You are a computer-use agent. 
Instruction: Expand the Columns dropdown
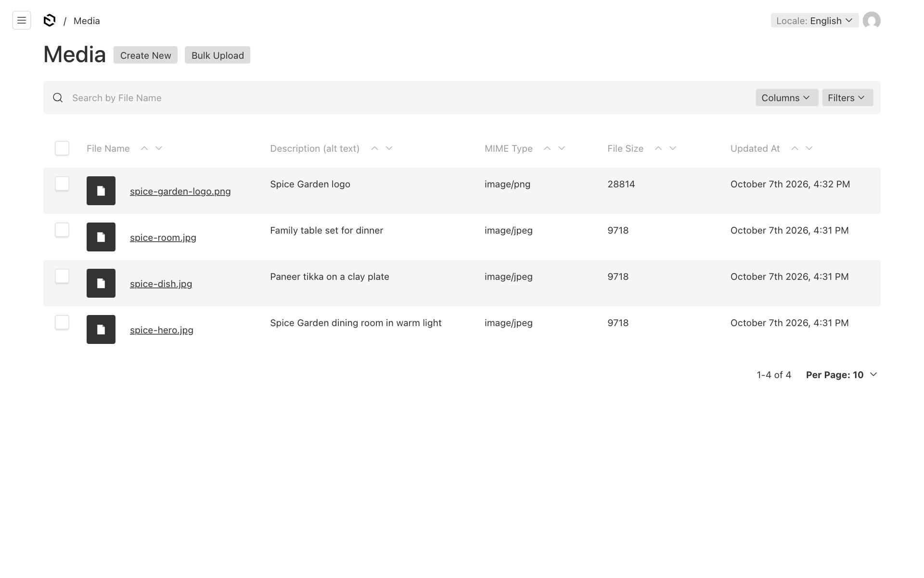[787, 98]
